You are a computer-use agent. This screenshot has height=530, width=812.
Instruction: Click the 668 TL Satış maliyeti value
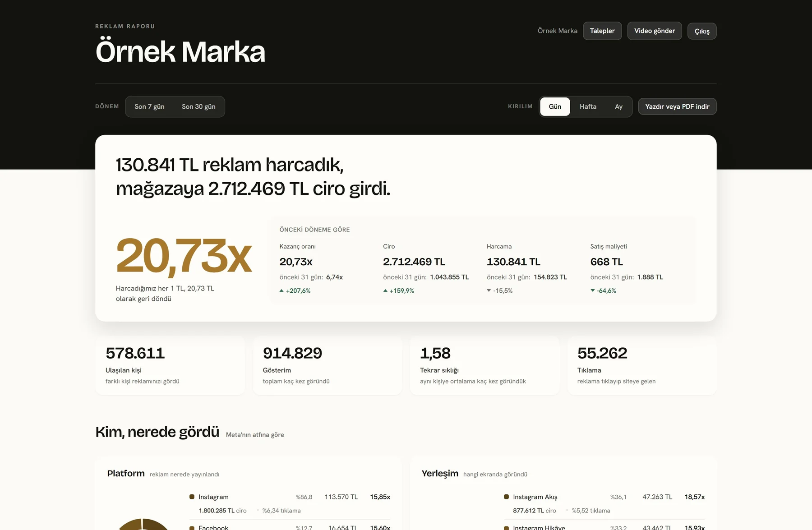[607, 262]
